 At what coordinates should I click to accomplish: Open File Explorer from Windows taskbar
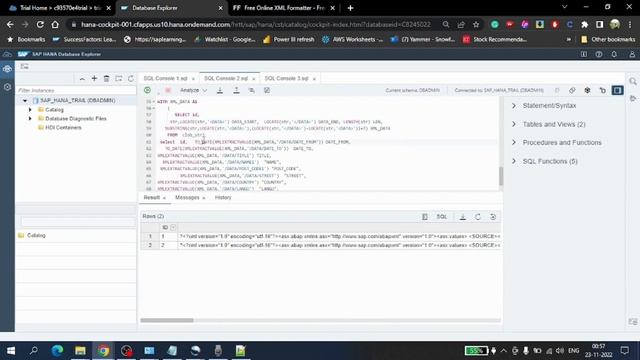tap(80, 351)
